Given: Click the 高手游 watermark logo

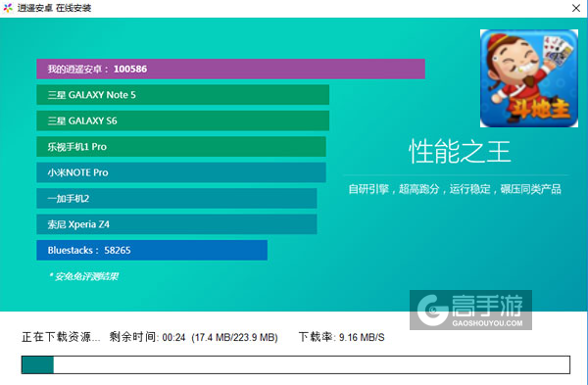Looking at the screenshot, I should pyautogui.click(x=470, y=310).
